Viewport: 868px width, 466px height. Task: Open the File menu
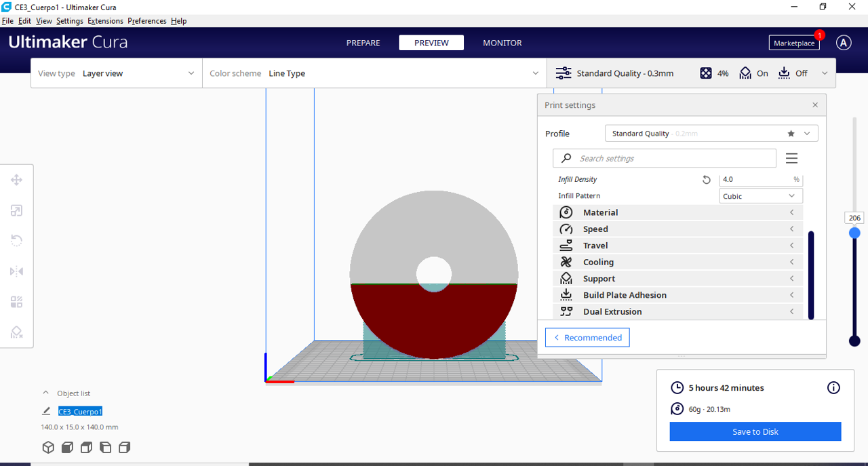click(x=7, y=21)
